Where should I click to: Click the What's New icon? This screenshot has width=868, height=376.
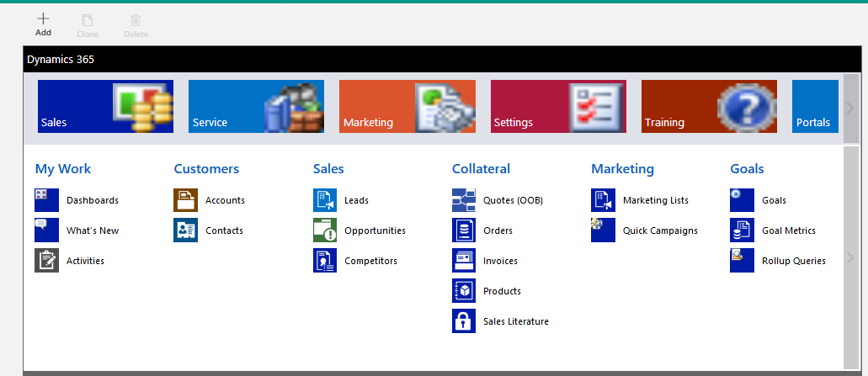pyautogui.click(x=46, y=230)
